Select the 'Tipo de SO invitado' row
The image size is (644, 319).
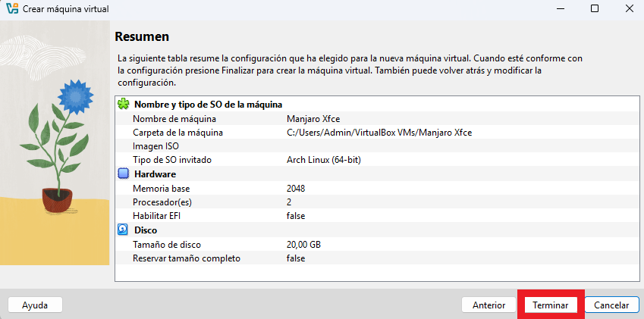[377, 160]
